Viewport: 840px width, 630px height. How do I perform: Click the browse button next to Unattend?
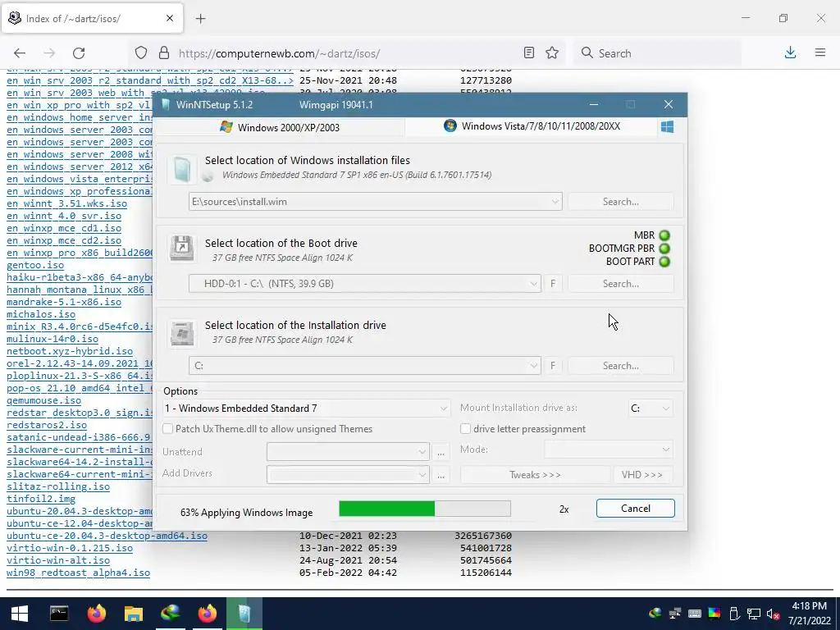pyautogui.click(x=441, y=453)
